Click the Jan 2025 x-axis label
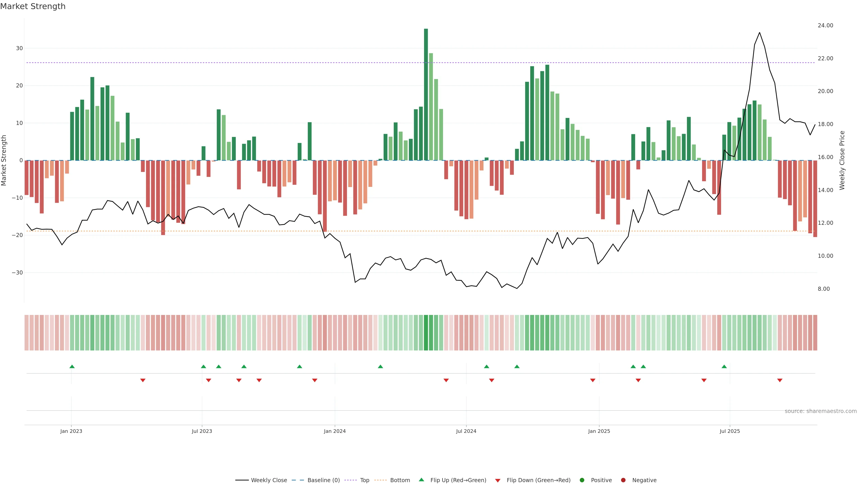The image size is (868, 488). pyautogui.click(x=599, y=431)
